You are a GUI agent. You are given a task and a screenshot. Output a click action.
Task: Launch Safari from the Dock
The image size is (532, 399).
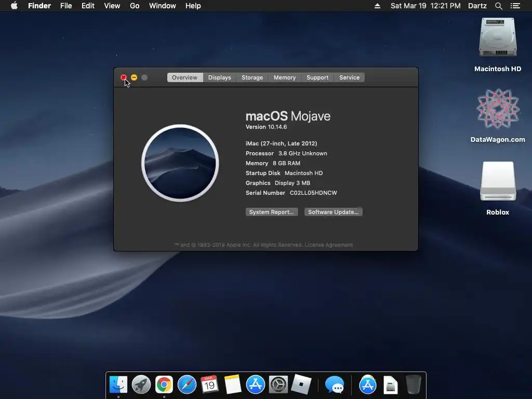pyautogui.click(x=187, y=385)
